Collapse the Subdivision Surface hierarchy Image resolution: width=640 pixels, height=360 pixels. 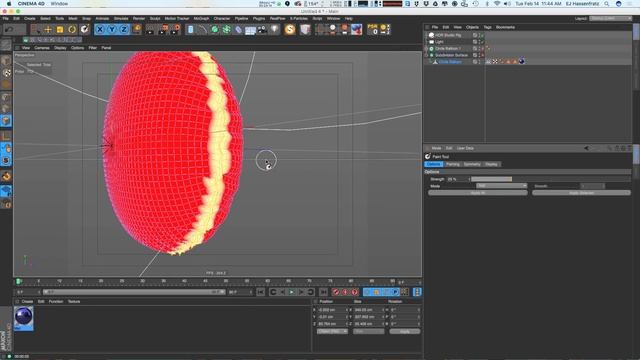coord(427,55)
